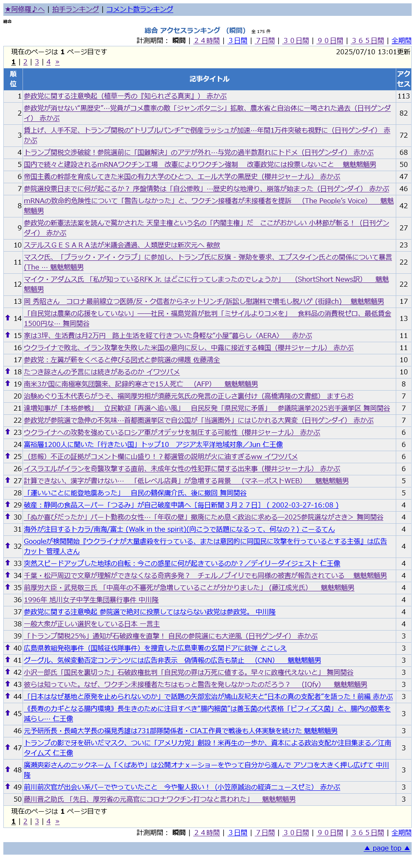Click the top next-page » arrow
Viewport: 415px width, 868px height.
pyautogui.click(x=57, y=62)
